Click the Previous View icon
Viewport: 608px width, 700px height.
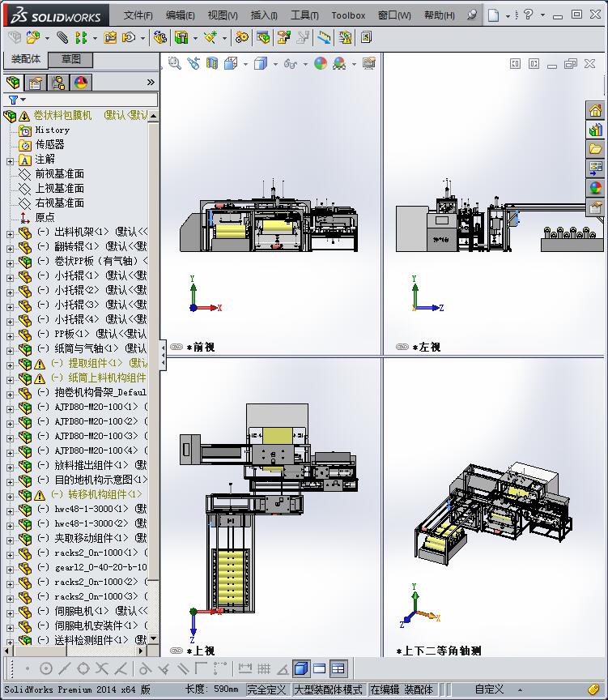point(193,63)
